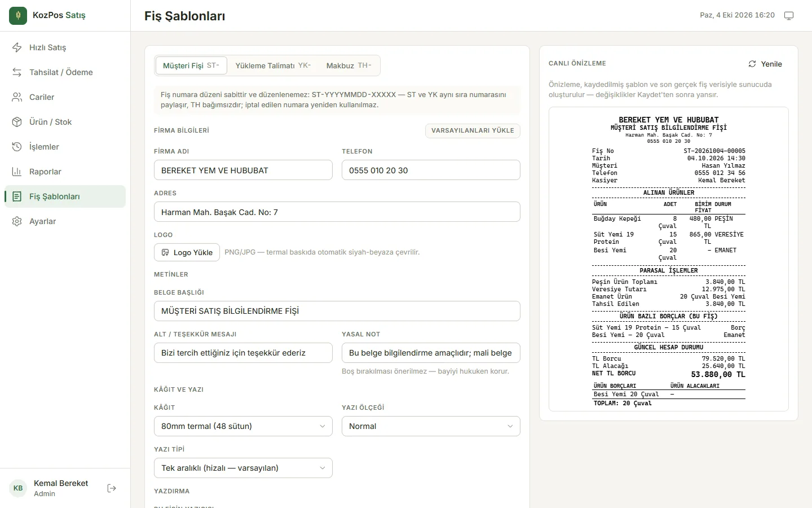812x508 pixels.
Task: Click the KB user avatar
Action: tap(18, 488)
